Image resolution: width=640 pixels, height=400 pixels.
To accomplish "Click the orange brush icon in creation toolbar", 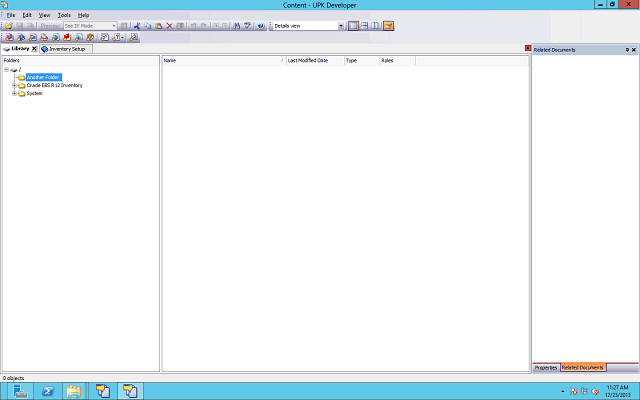I will (90, 38).
